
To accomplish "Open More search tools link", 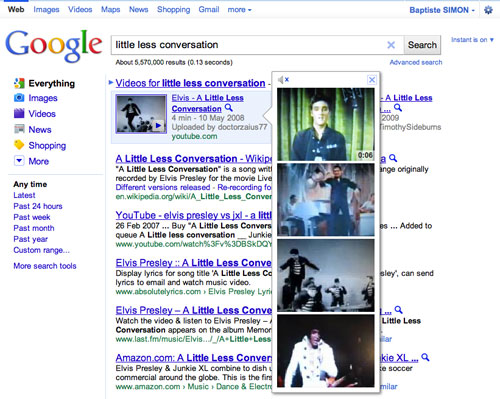I will click(x=45, y=266).
